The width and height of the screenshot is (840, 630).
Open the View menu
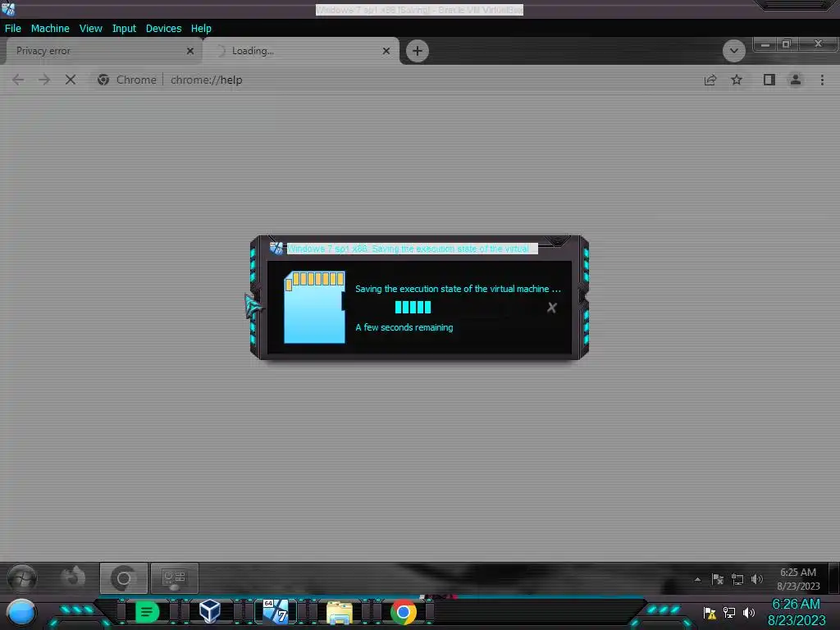(x=90, y=29)
